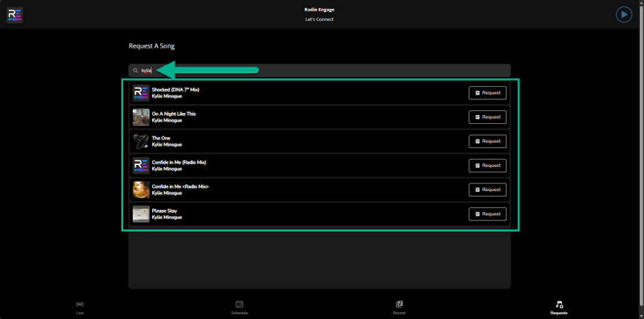Click 'Confide in Me <Radio Mix>' title

(180, 186)
